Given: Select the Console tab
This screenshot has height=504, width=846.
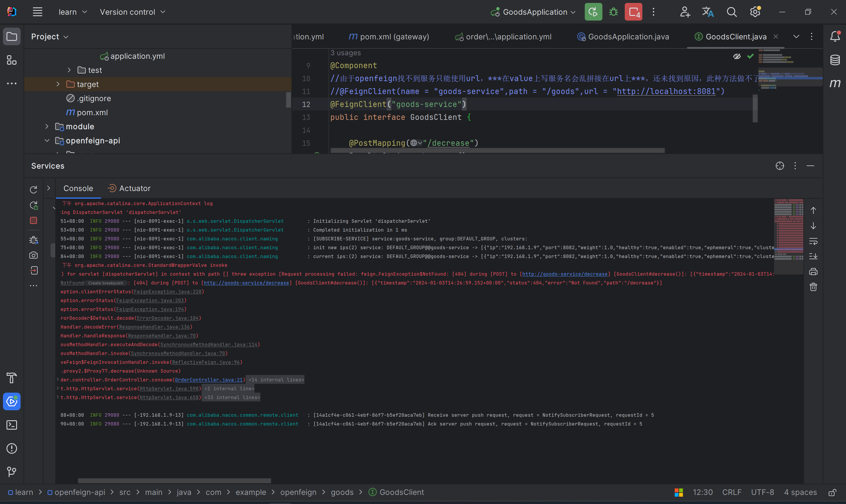Looking at the screenshot, I should [78, 188].
